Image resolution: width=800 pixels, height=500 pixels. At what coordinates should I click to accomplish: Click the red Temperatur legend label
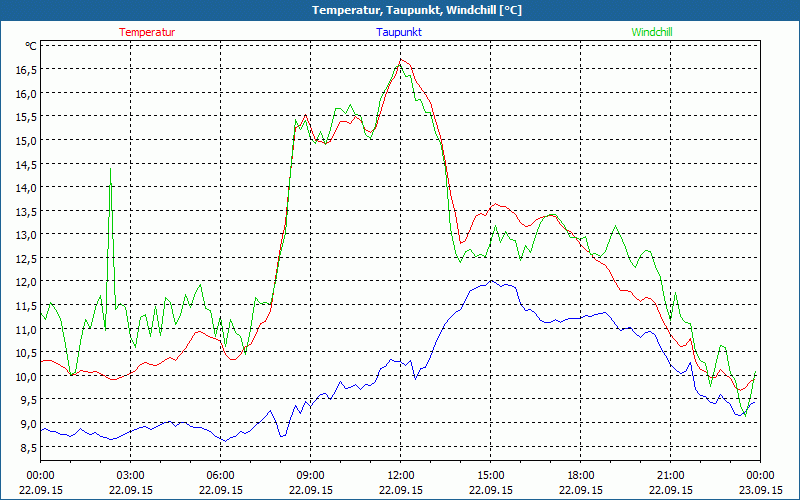point(147,32)
